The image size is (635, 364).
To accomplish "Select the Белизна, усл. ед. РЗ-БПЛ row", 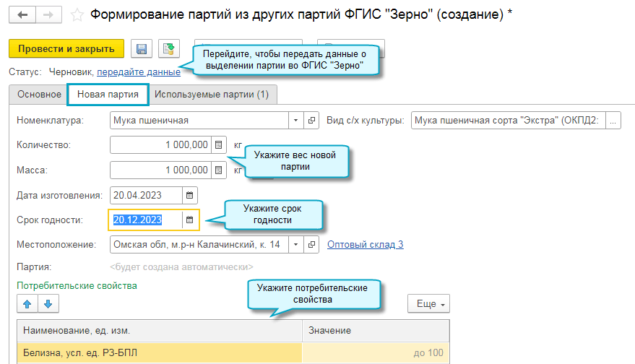I will [x=233, y=352].
